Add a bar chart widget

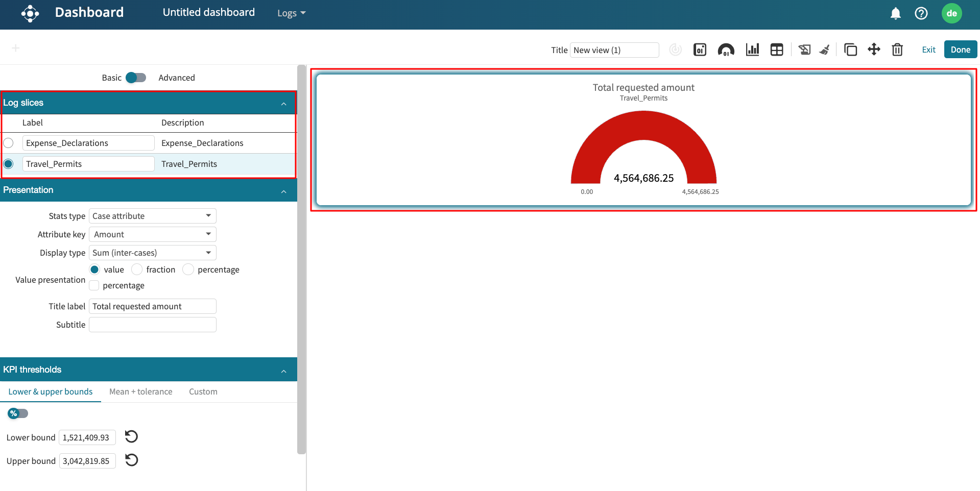tap(752, 50)
